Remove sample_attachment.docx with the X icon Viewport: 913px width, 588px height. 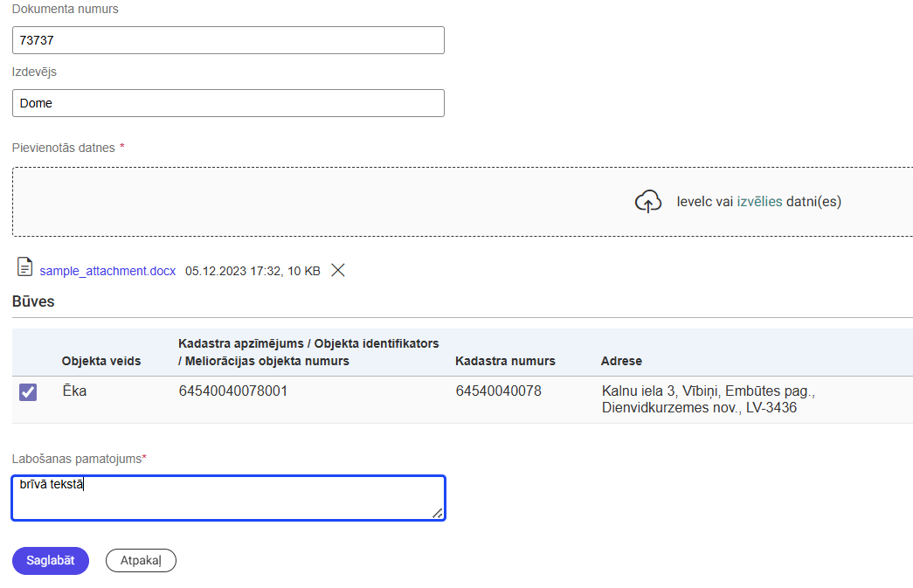(x=338, y=271)
